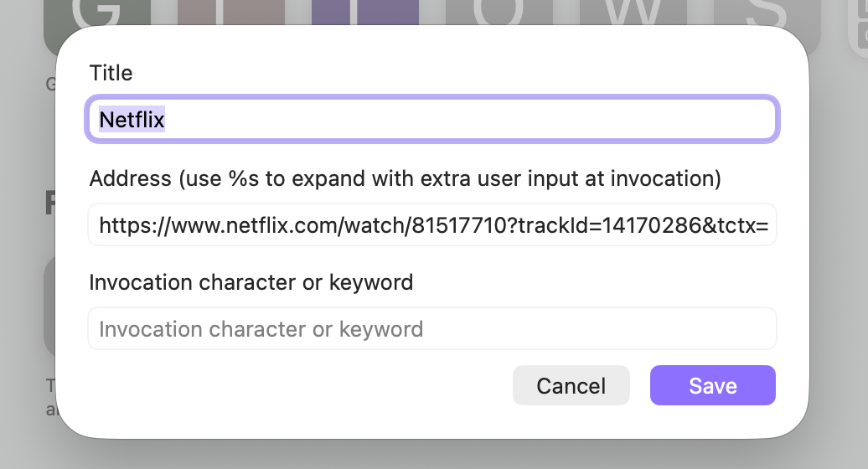The width and height of the screenshot is (868, 469).
Task: Click the Address URL field
Action: tap(432, 224)
